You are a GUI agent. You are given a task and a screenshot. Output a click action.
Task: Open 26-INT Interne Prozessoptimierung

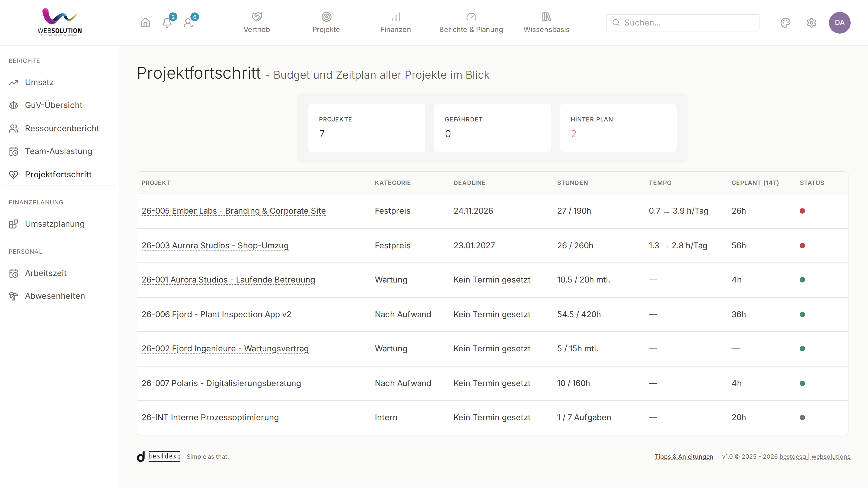point(210,417)
